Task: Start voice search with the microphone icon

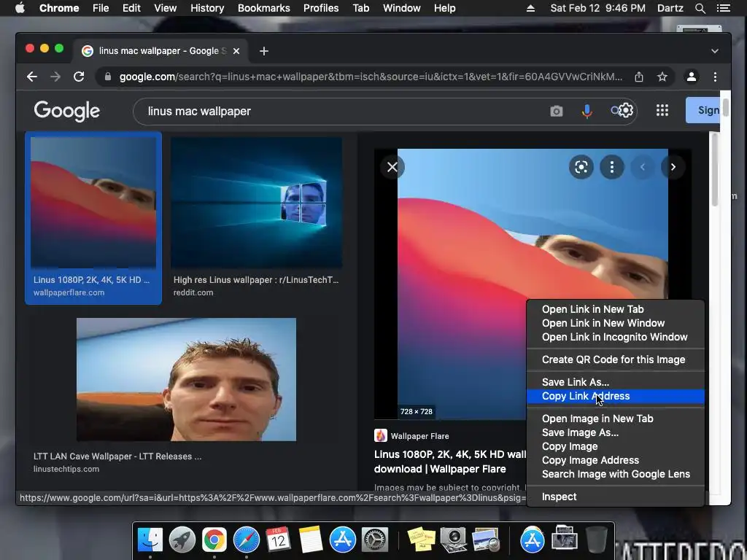Action: point(587,111)
